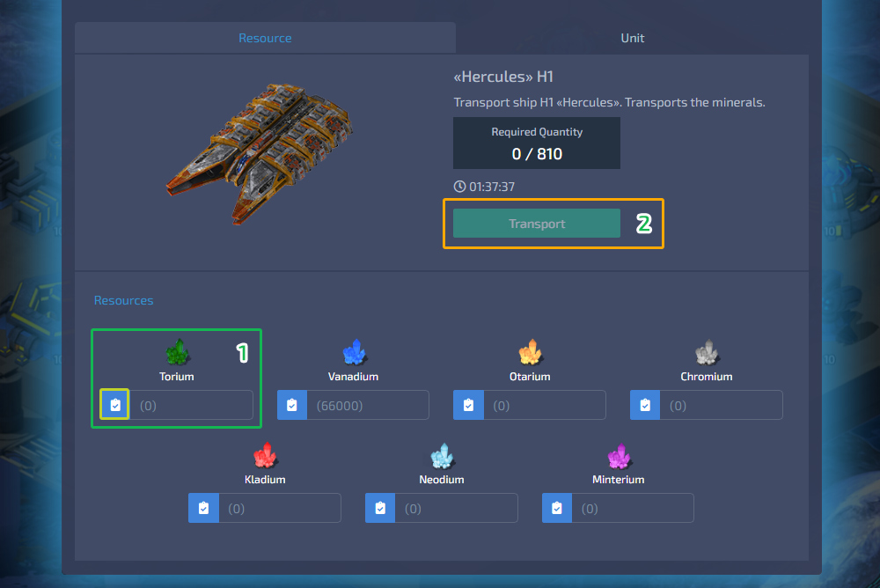Select the green Torium crystal icon
The image size is (880, 588).
178,352
